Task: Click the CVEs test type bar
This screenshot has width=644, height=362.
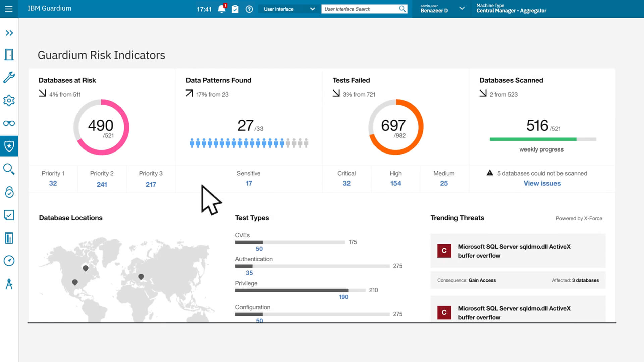Action: 290,242
